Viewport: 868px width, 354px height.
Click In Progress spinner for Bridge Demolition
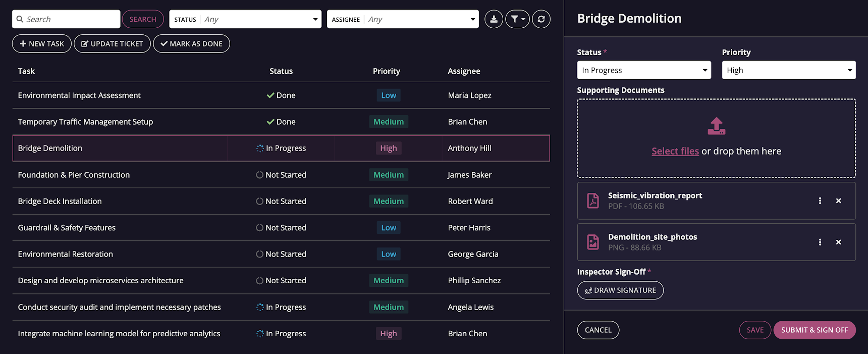click(x=260, y=148)
